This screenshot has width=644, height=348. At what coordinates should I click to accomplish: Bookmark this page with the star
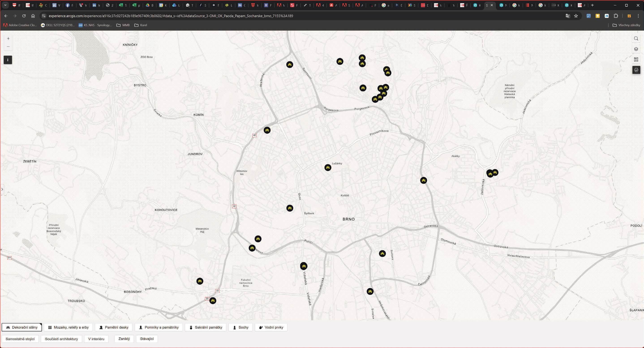(576, 16)
